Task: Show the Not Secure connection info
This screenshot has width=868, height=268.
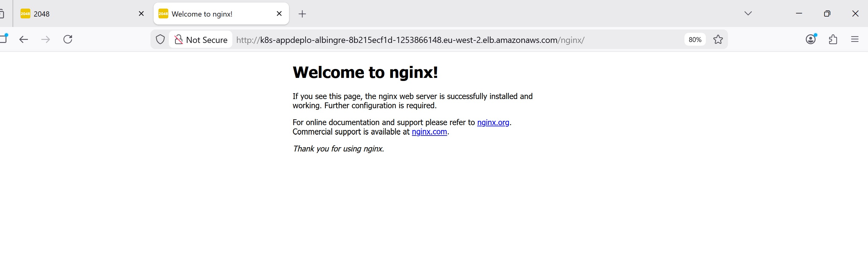Action: click(x=200, y=40)
